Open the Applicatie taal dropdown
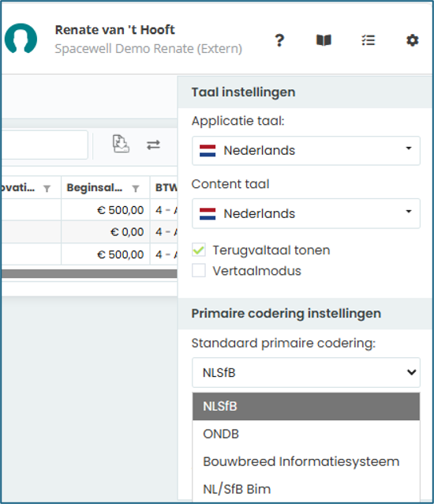This screenshot has width=434, height=504. tap(306, 150)
